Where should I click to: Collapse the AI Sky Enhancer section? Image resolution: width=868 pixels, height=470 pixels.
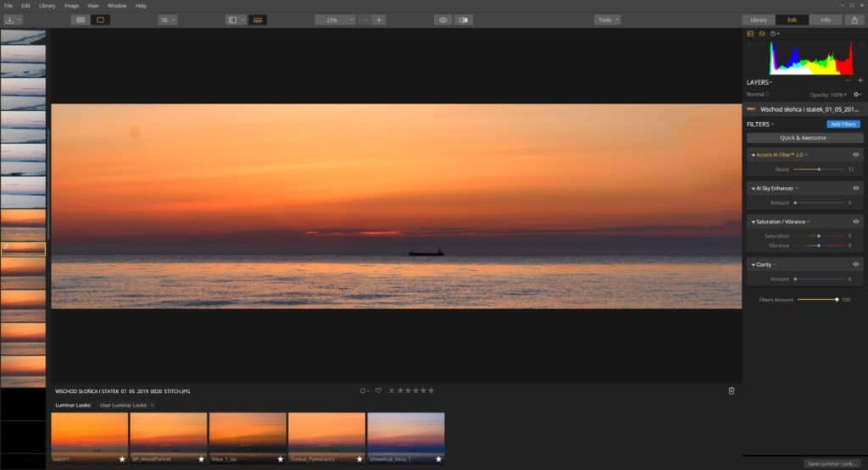pos(753,189)
